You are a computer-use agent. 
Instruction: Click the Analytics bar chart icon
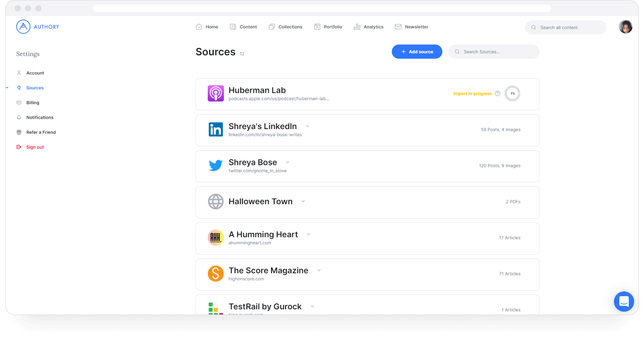tap(357, 27)
